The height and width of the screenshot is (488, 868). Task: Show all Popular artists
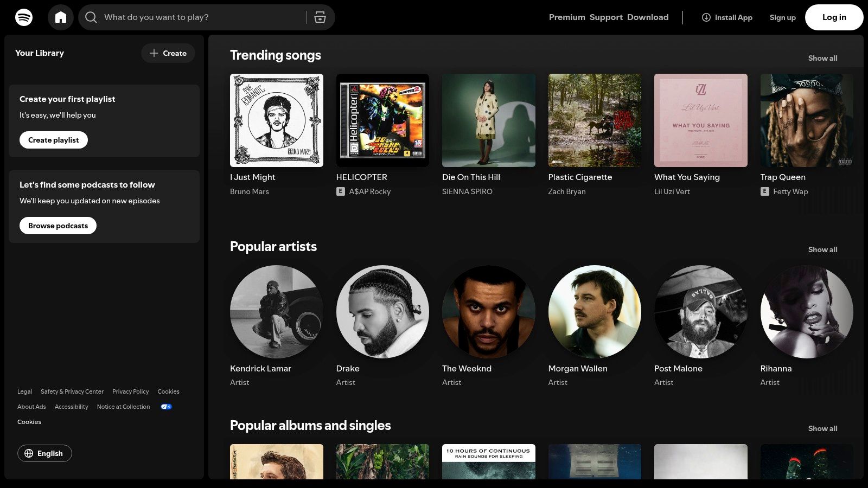(822, 249)
